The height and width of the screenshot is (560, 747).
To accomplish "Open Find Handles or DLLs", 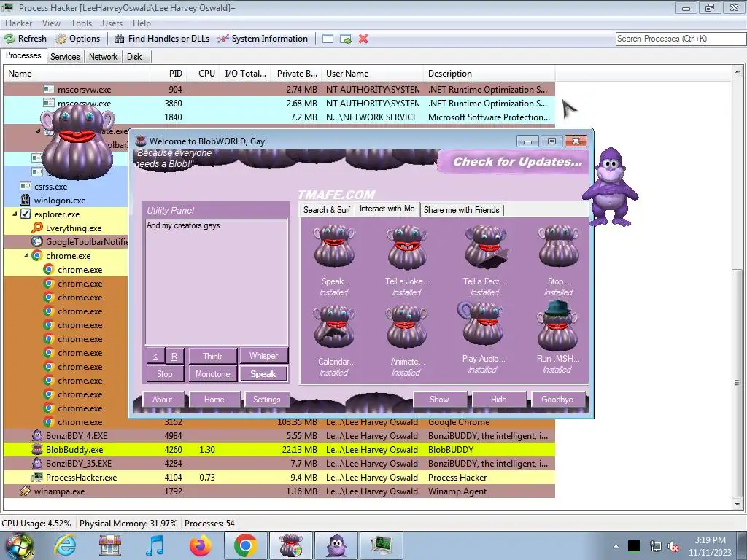I will (162, 39).
